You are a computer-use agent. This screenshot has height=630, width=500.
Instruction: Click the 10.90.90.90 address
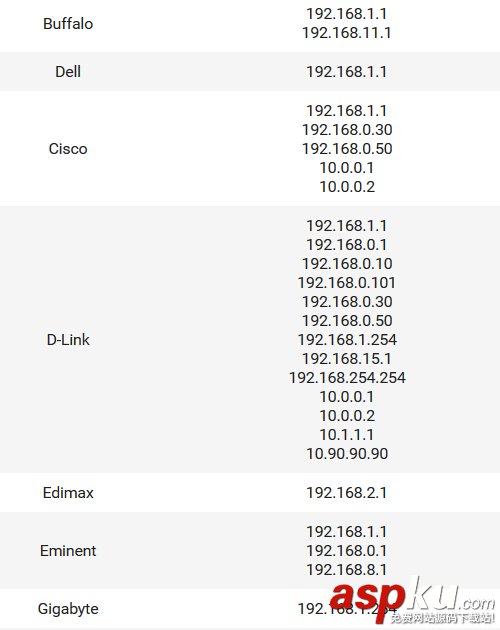coord(347,454)
